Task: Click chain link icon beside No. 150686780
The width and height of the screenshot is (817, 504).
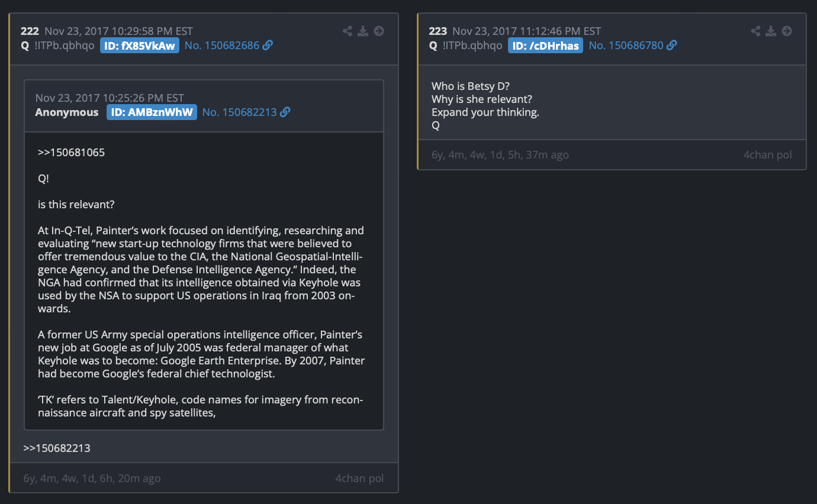Action: (671, 46)
